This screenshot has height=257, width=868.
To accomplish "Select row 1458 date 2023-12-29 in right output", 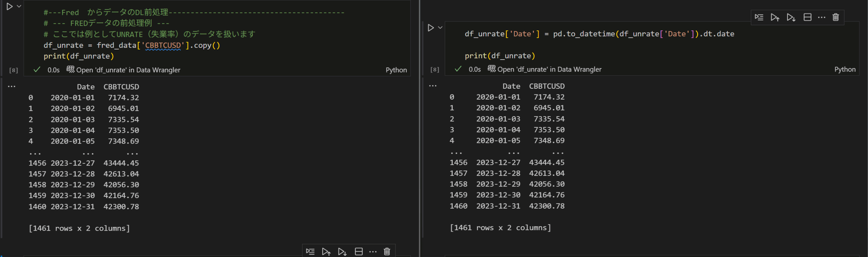I will 498,184.
